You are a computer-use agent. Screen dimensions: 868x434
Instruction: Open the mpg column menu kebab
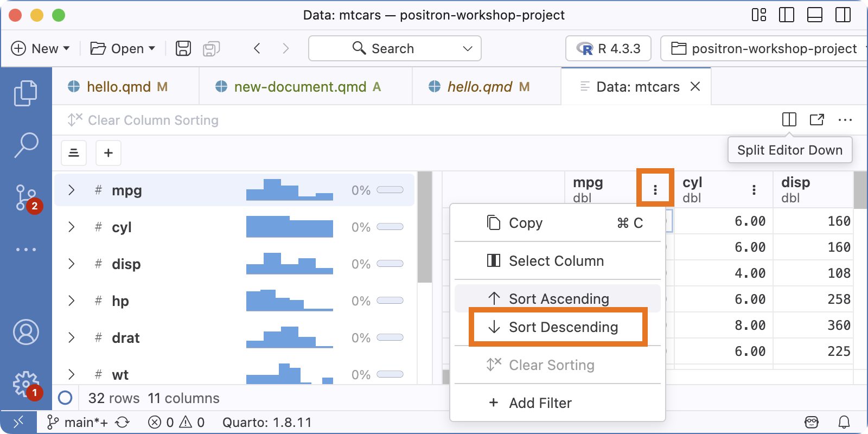[x=655, y=189]
